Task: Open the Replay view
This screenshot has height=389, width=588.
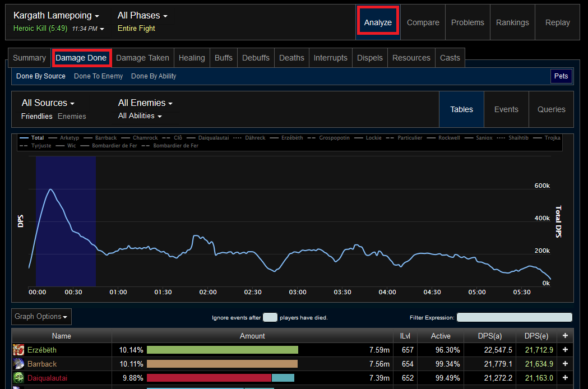Action: click(558, 22)
